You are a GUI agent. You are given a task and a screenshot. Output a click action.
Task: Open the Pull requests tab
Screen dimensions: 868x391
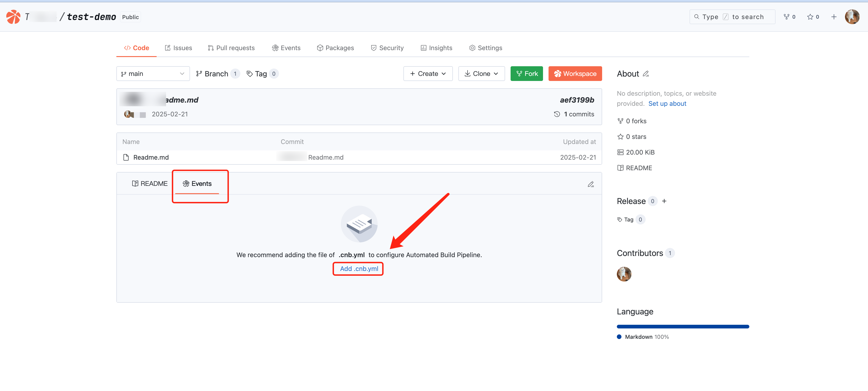[231, 48]
